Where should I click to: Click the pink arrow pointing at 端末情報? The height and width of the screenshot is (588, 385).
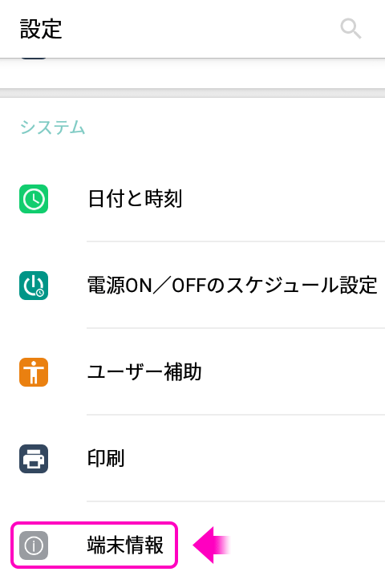coord(211,545)
